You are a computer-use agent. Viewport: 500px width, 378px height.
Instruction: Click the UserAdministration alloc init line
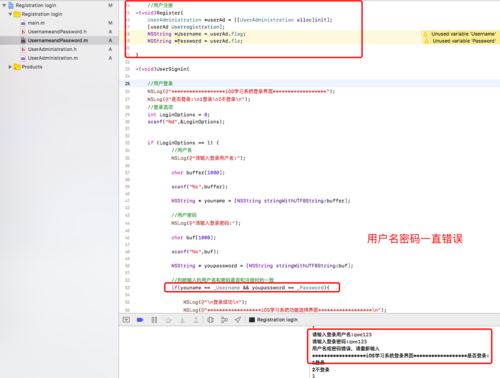click(240, 20)
